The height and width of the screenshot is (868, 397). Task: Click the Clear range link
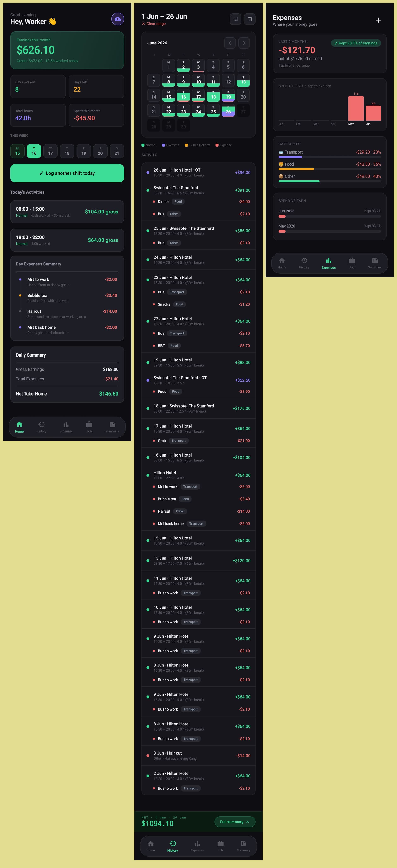point(154,24)
